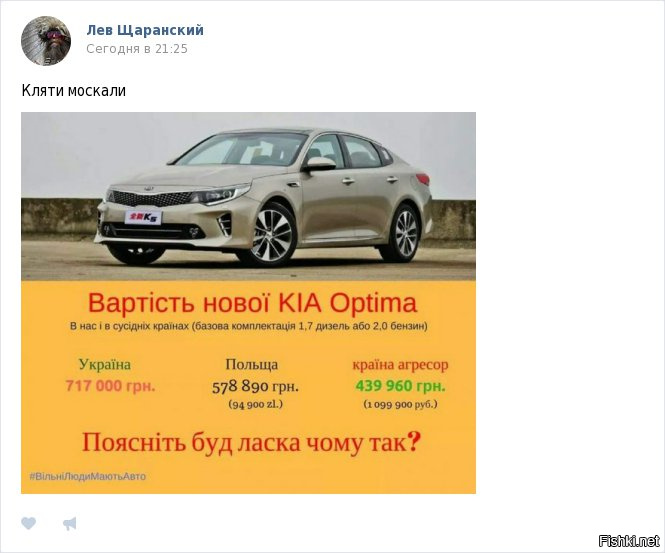This screenshot has width=665, height=553.
Task: Click the headline Вартість нової KIA Optima
Action: click(x=252, y=303)
